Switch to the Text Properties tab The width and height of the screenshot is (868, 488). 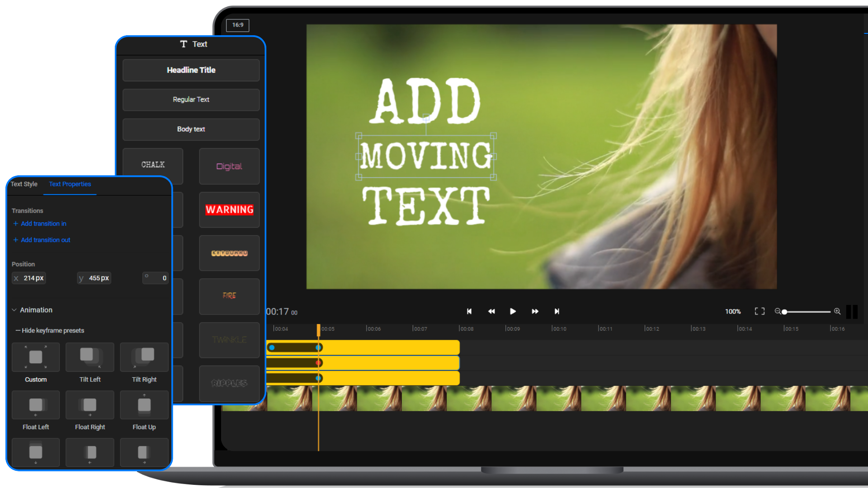(x=70, y=184)
